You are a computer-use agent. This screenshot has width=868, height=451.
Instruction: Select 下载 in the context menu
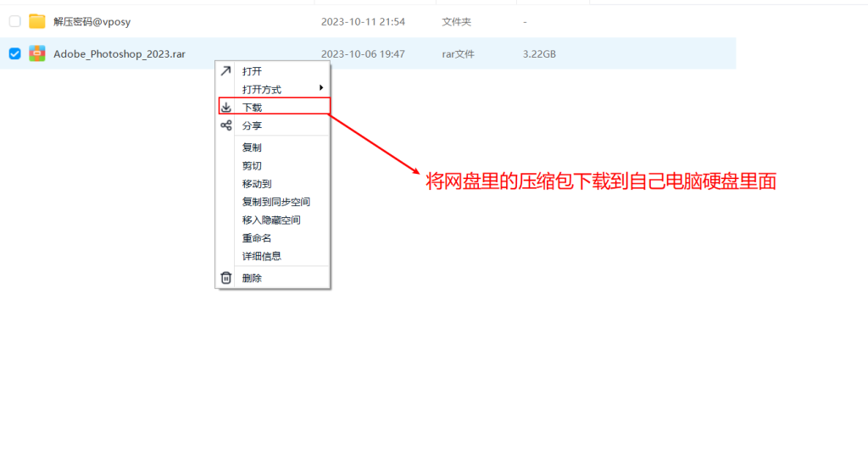coord(252,108)
